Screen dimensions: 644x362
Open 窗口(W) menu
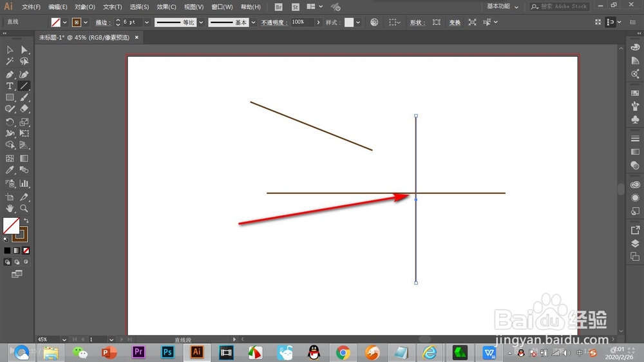pyautogui.click(x=222, y=7)
